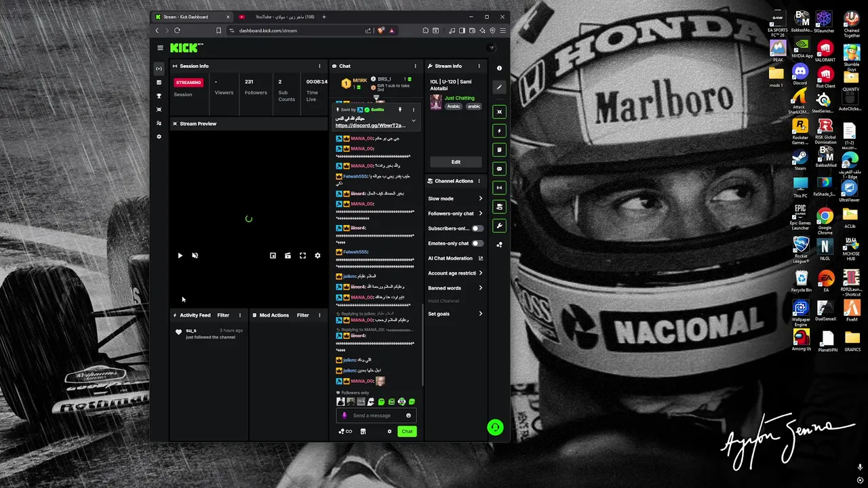Open Mod Actions three-dot options
The image size is (868, 488).
coord(319,315)
